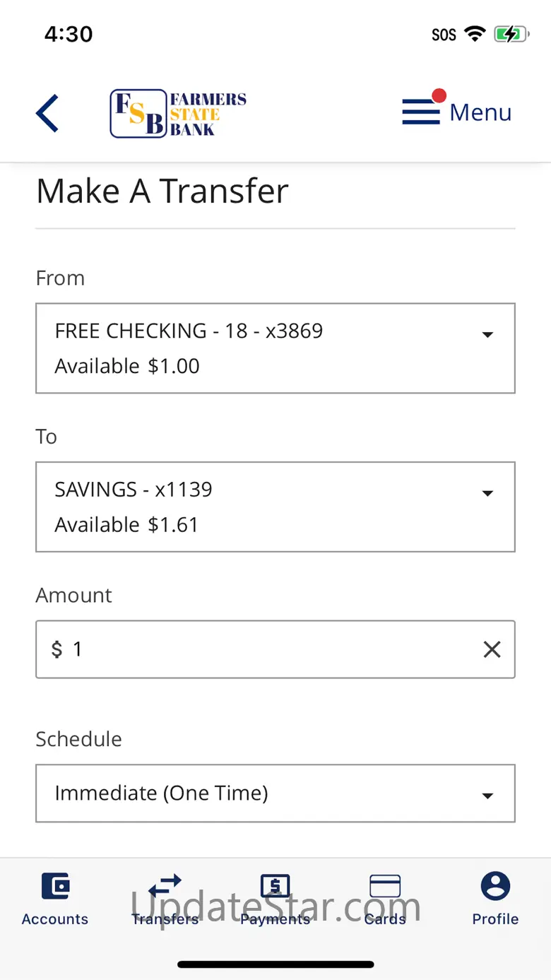Expand the From account dropdown

pos(487,335)
